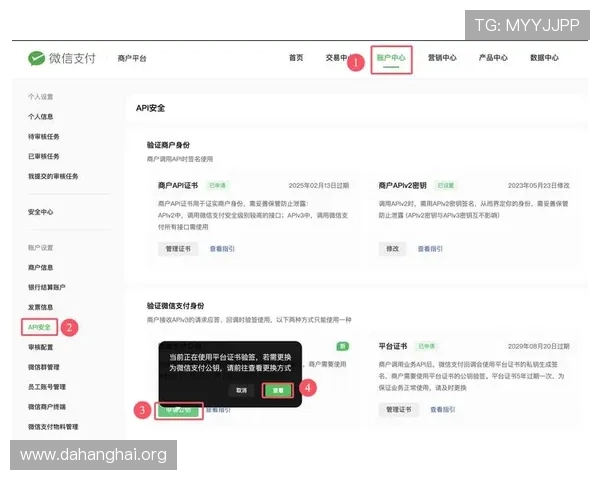Image resolution: width=600 pixels, height=480 pixels.
Task: Click green 查看 button in the popup
Action: coord(278,390)
